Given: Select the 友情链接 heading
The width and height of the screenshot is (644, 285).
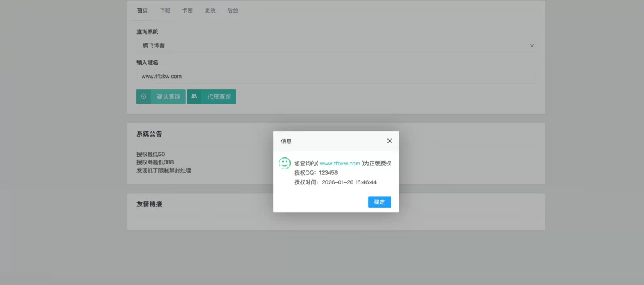Looking at the screenshot, I should click(x=149, y=204).
